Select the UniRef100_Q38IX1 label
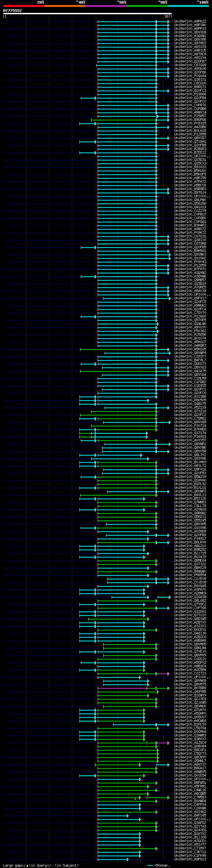The image size is (212, 868). coord(190,79)
